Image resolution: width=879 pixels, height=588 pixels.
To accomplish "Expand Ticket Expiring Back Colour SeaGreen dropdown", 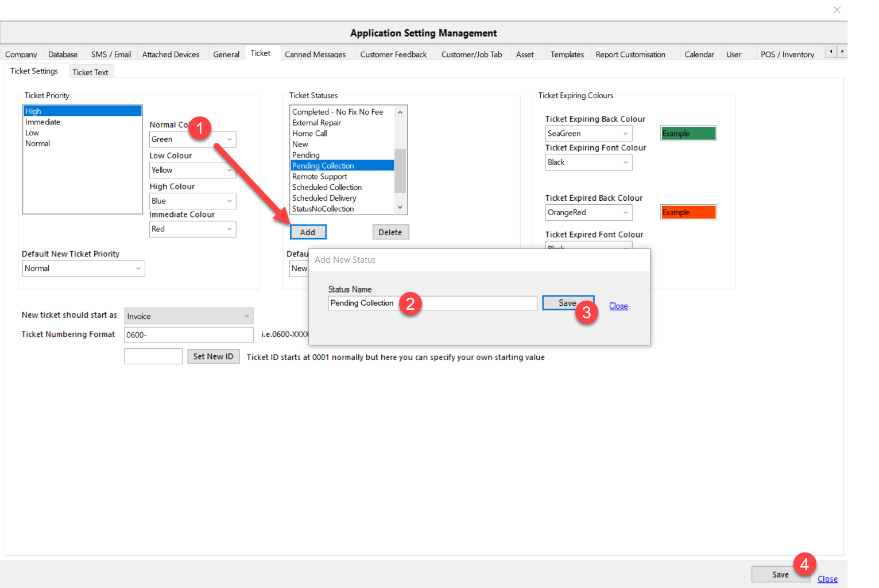I will [x=588, y=134].
